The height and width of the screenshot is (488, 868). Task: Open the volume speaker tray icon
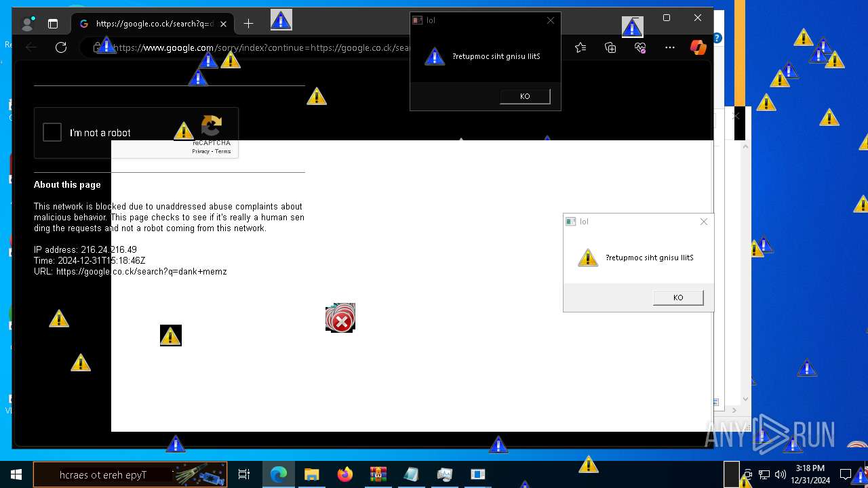pyautogui.click(x=780, y=474)
